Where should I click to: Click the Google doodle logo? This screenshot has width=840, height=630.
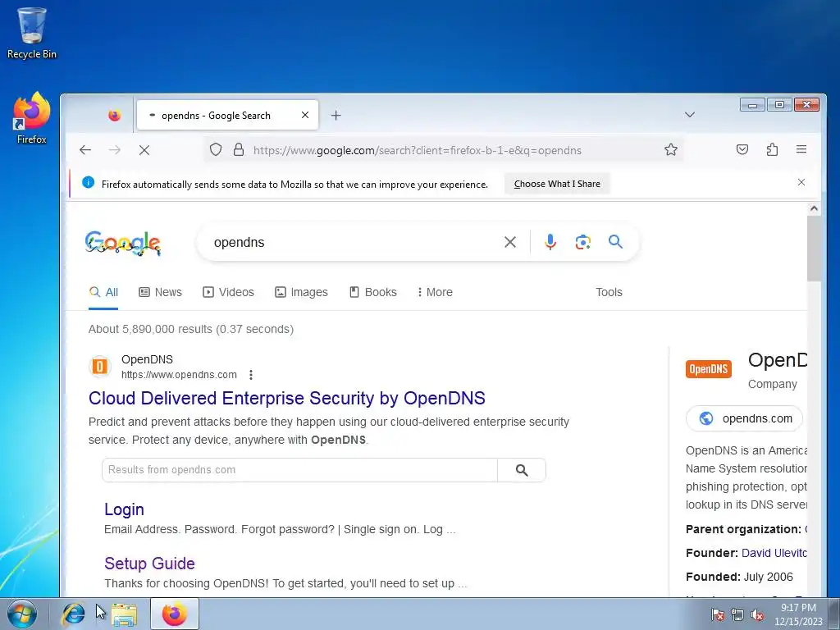tap(123, 243)
